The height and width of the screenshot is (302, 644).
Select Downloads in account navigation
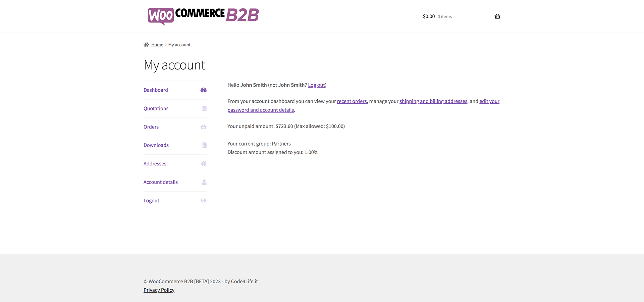[156, 145]
